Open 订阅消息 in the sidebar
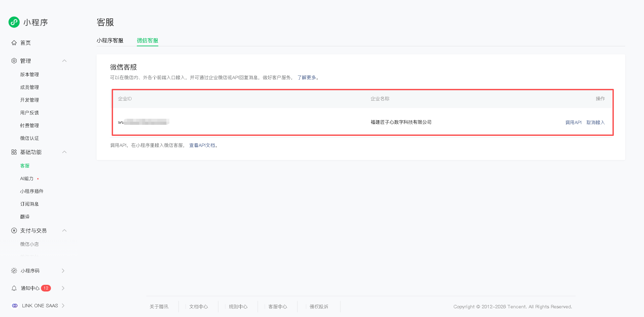644x317 pixels. (30, 204)
